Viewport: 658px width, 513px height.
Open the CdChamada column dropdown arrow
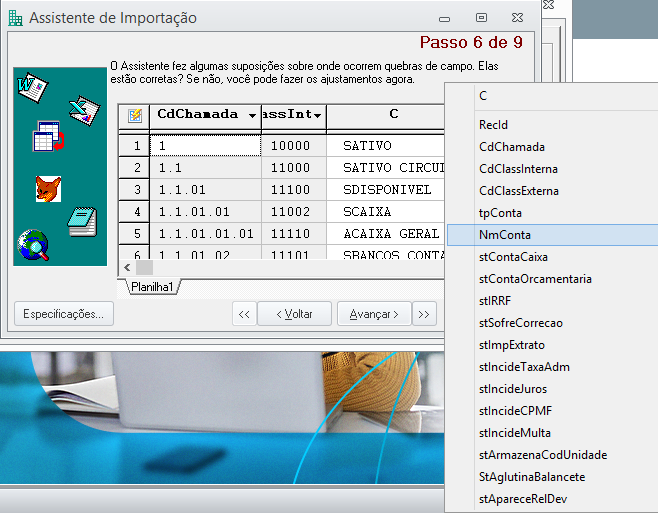pyautogui.click(x=252, y=115)
